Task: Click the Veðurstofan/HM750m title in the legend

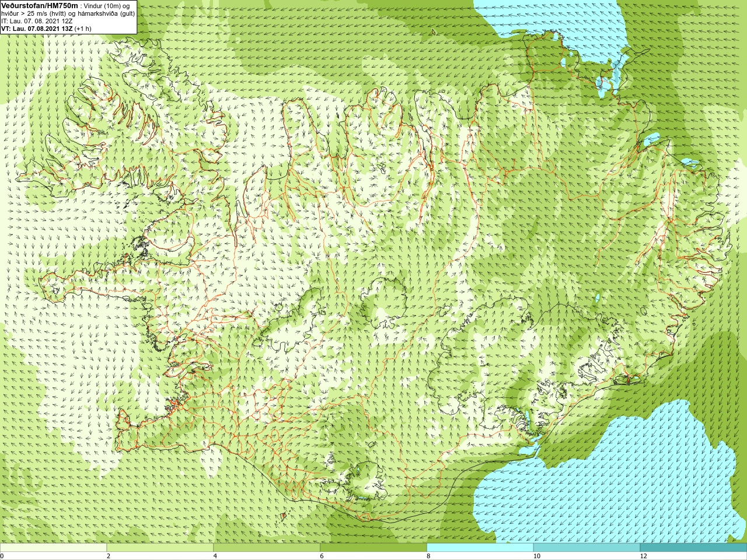Action: [40, 5]
